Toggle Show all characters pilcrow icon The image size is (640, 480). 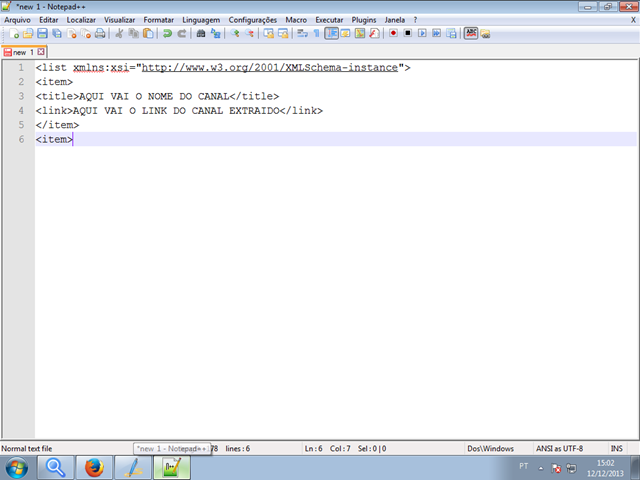click(x=316, y=33)
